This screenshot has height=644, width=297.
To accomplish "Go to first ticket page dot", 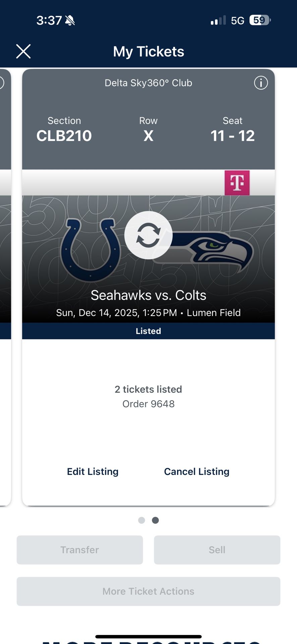I will point(141,520).
